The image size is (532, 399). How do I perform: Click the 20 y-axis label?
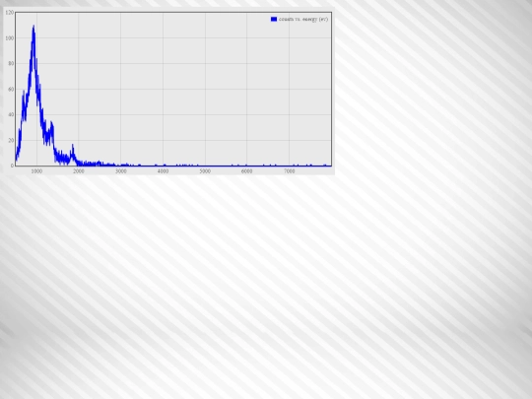[11, 140]
